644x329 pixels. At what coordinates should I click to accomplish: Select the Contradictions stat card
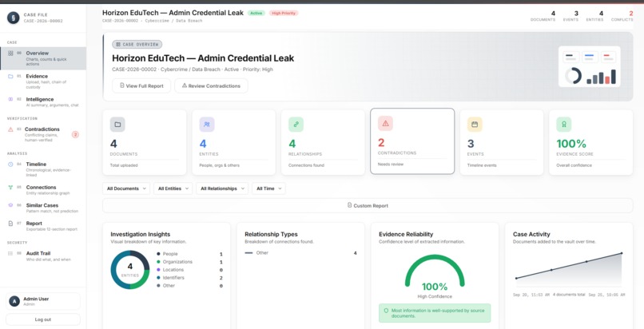pyautogui.click(x=412, y=141)
